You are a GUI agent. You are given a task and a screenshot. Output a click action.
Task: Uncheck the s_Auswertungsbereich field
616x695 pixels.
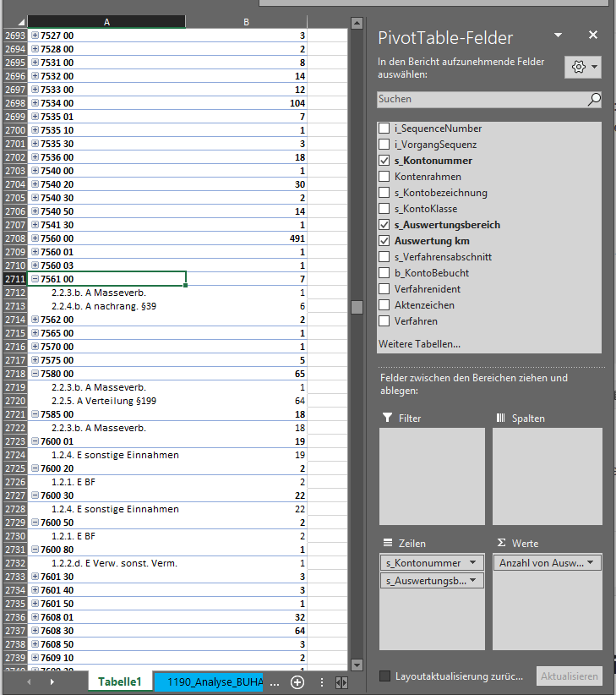pos(384,225)
